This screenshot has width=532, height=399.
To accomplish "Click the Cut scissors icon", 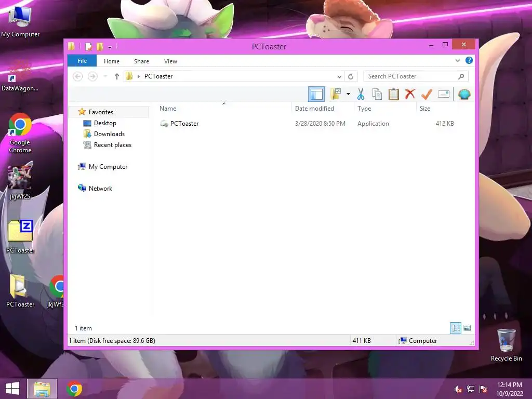I will pyautogui.click(x=361, y=94).
